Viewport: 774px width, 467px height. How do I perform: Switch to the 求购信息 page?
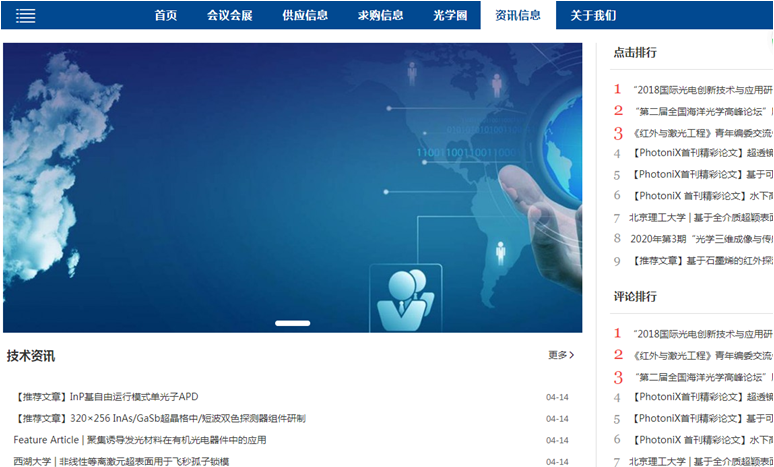click(x=381, y=15)
